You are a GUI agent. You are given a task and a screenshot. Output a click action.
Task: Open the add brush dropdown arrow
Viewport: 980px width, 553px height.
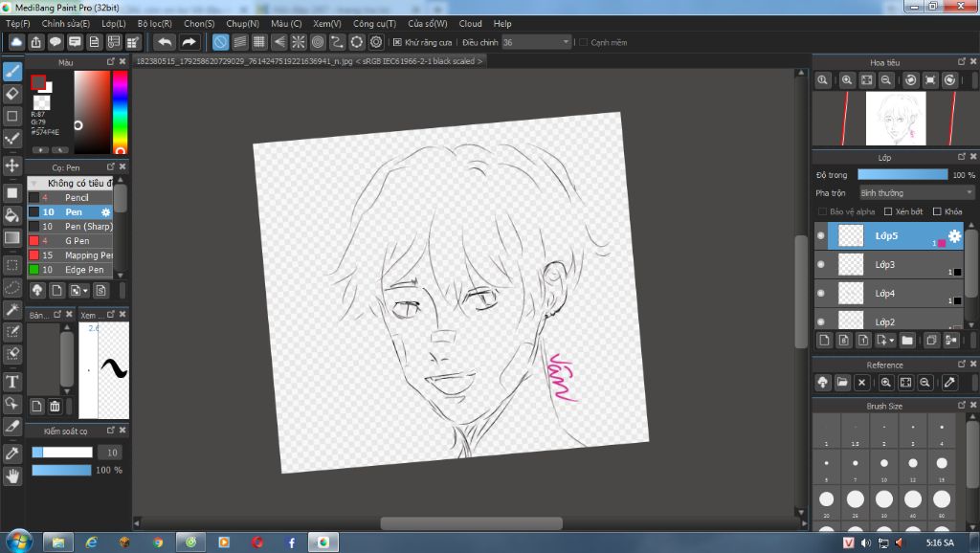(85, 291)
